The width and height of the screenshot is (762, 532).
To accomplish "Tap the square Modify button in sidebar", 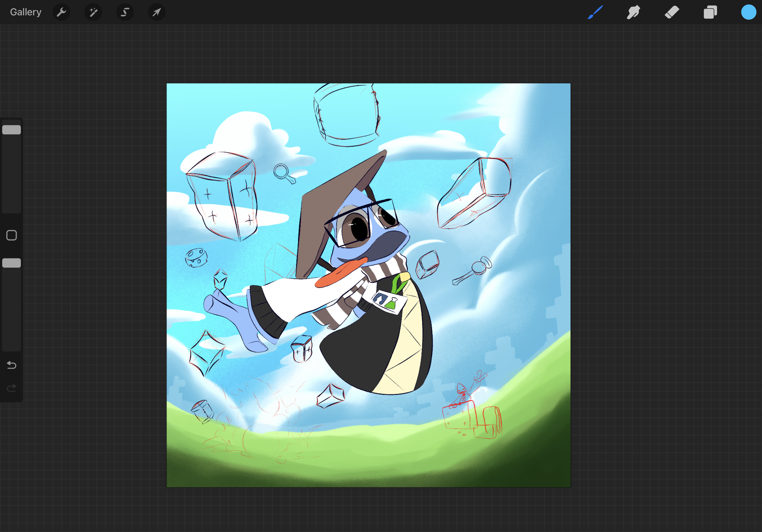I will (12, 235).
